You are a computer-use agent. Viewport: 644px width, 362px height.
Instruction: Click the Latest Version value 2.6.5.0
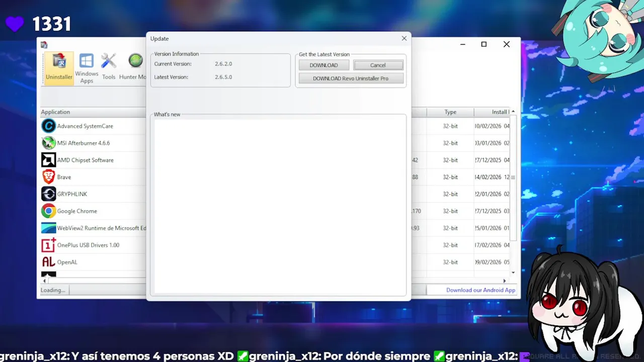(x=223, y=77)
